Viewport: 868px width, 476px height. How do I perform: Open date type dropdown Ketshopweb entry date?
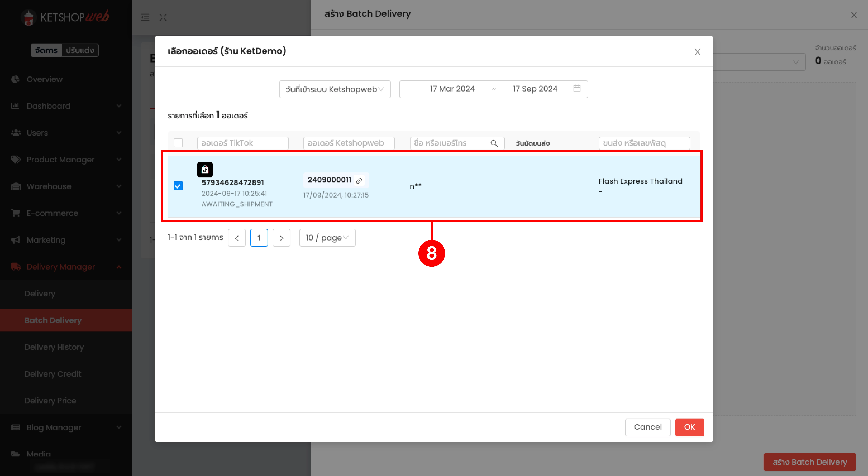click(x=335, y=89)
